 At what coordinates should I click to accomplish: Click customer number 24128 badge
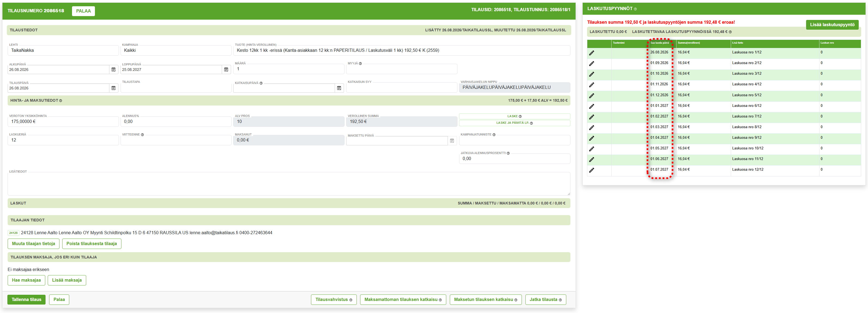pyautogui.click(x=13, y=233)
